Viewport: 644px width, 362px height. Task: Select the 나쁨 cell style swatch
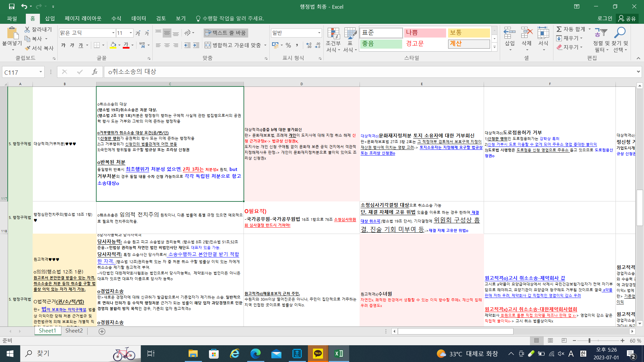pos(425,33)
